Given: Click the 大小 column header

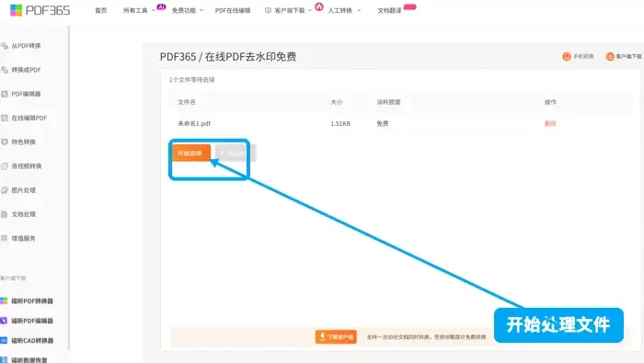Looking at the screenshot, I should (x=337, y=102).
